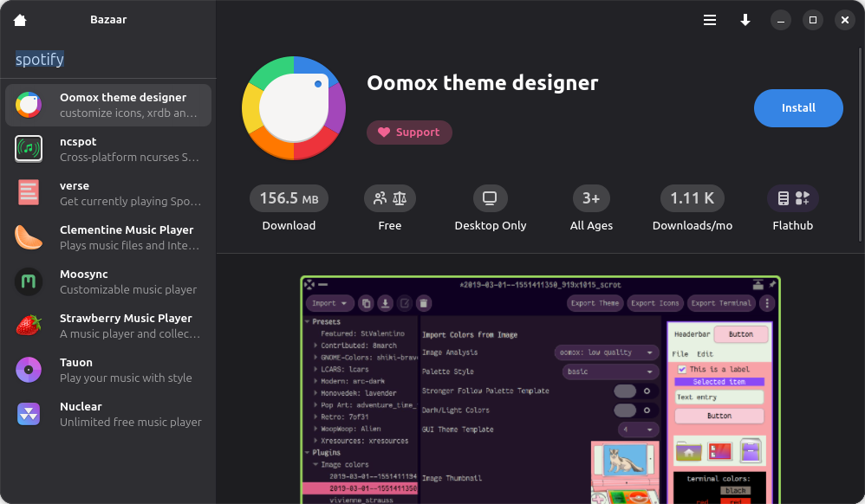Click the Nuclear app icon
This screenshot has height=504, width=865.
[x=29, y=414]
